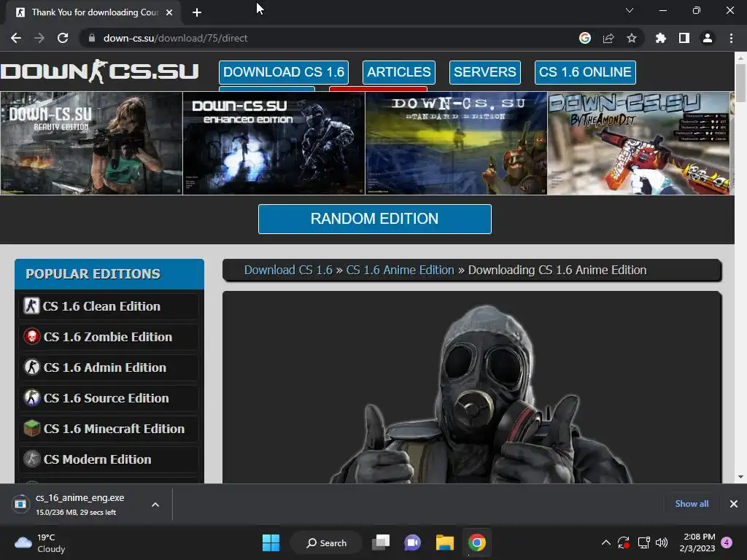
Task: Open the Enhanced Edition banner thumbnail
Action: pos(274,144)
